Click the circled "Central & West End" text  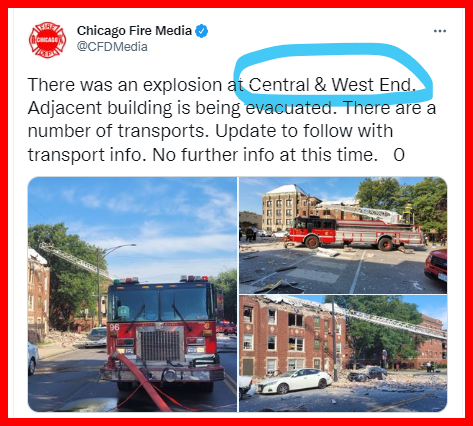point(332,85)
